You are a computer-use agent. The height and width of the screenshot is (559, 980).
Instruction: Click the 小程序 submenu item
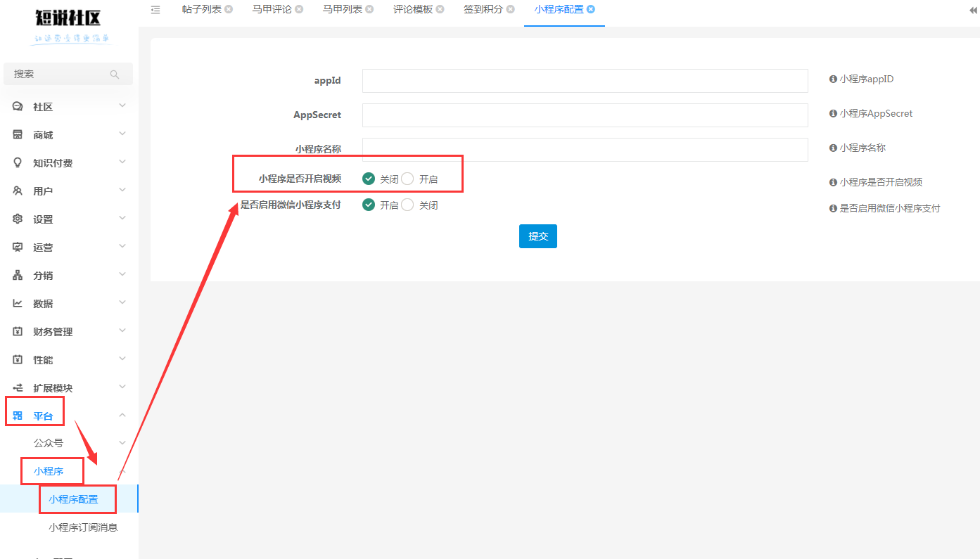point(49,471)
